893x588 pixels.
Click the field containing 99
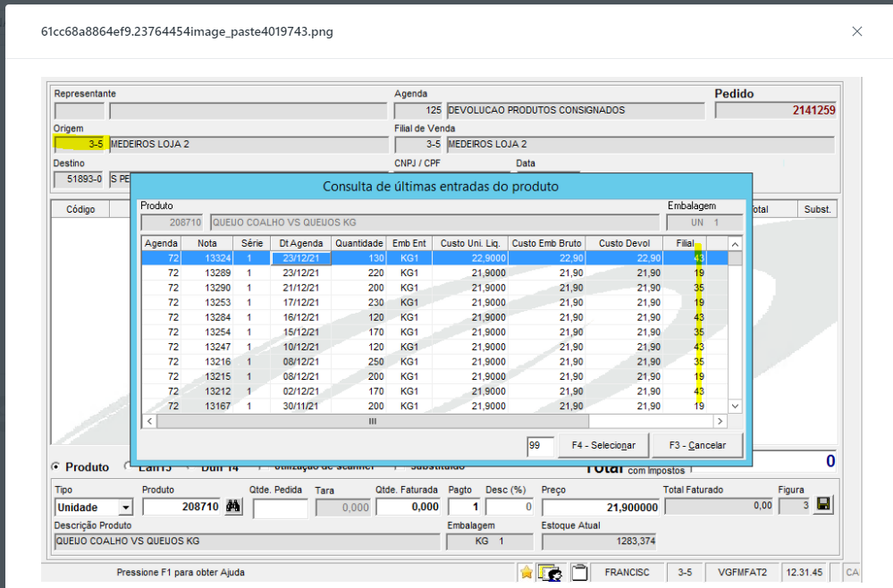pyautogui.click(x=541, y=446)
